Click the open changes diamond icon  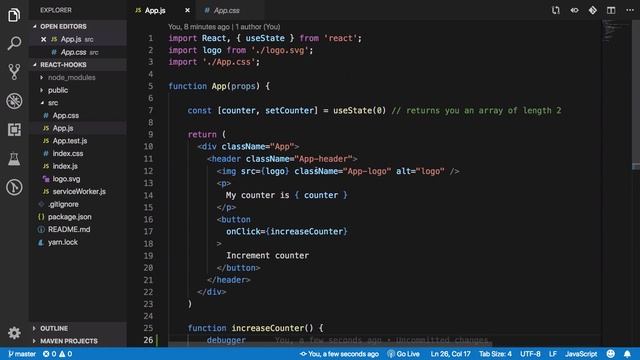[593, 10]
